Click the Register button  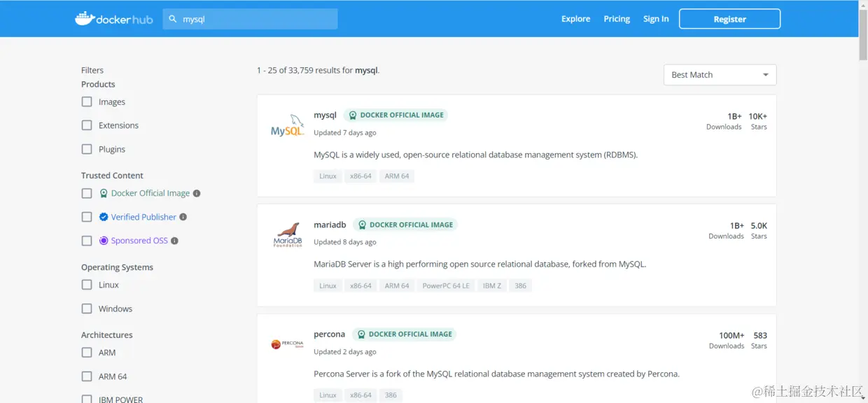click(x=729, y=19)
